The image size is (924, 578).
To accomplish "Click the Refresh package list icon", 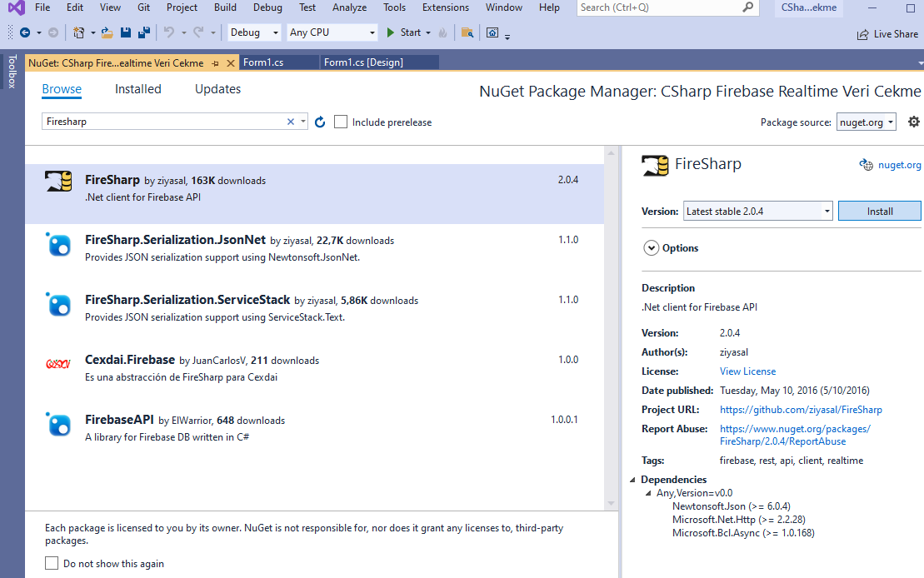I will (320, 122).
